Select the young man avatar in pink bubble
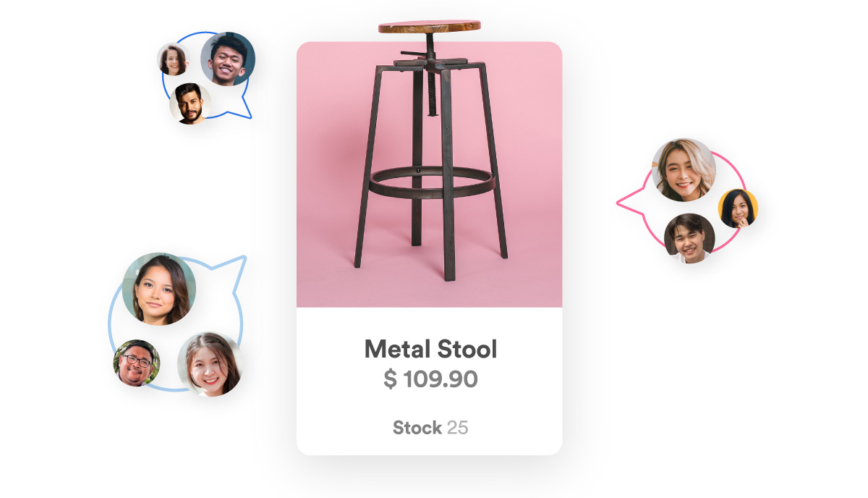868x498 pixels. click(x=689, y=238)
